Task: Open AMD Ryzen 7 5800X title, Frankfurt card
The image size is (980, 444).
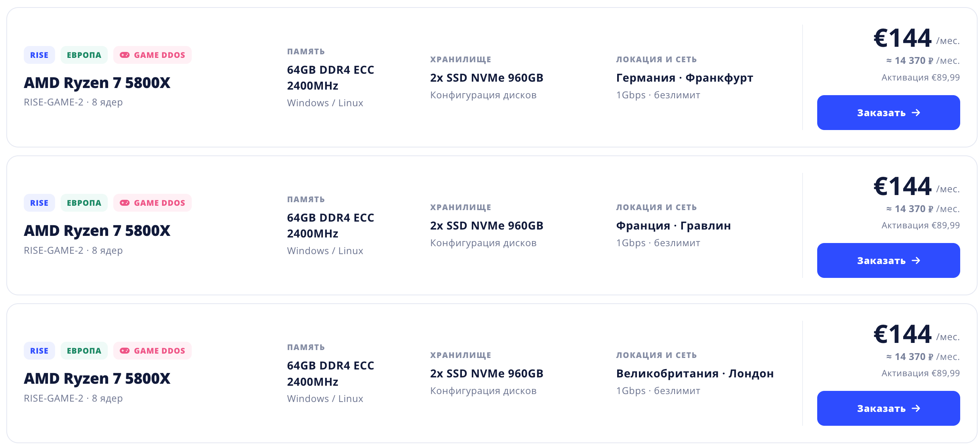Action: (97, 83)
